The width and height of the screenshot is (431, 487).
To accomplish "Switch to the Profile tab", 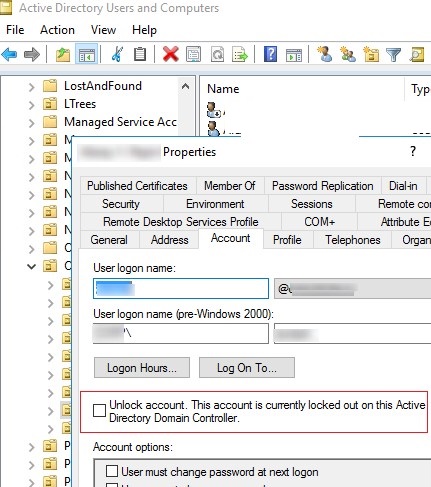I will click(x=287, y=240).
